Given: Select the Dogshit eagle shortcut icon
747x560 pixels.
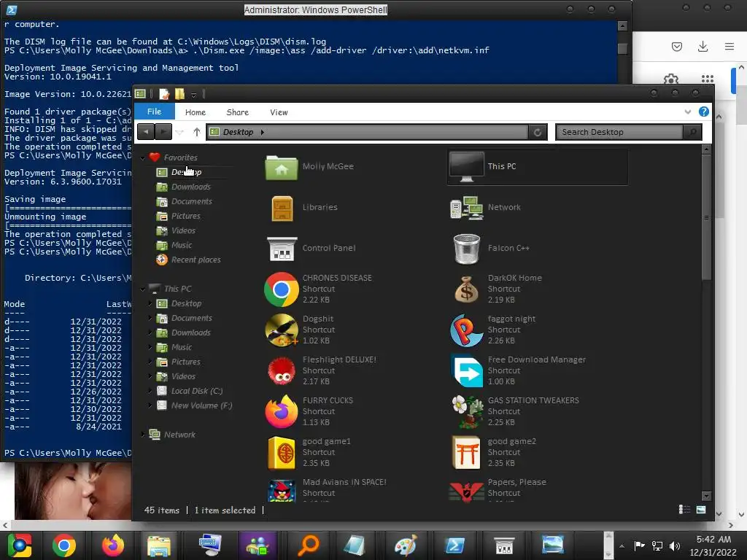Looking at the screenshot, I should pos(282,330).
